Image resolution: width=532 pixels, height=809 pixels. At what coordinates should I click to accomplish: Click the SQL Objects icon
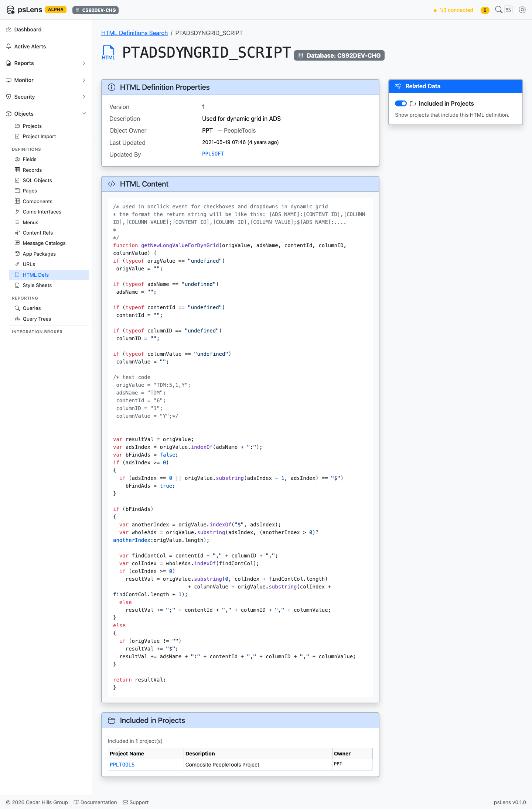coord(17,180)
